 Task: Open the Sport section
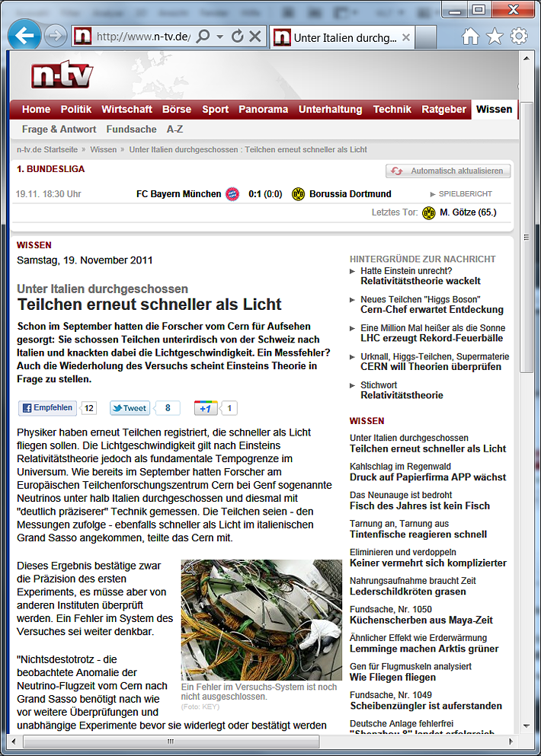coord(215,110)
